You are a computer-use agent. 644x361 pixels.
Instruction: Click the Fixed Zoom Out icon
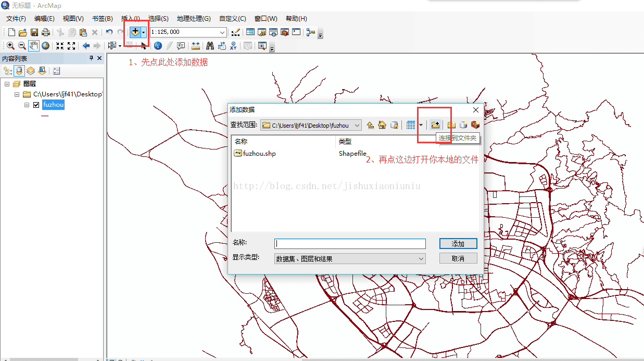point(71,46)
